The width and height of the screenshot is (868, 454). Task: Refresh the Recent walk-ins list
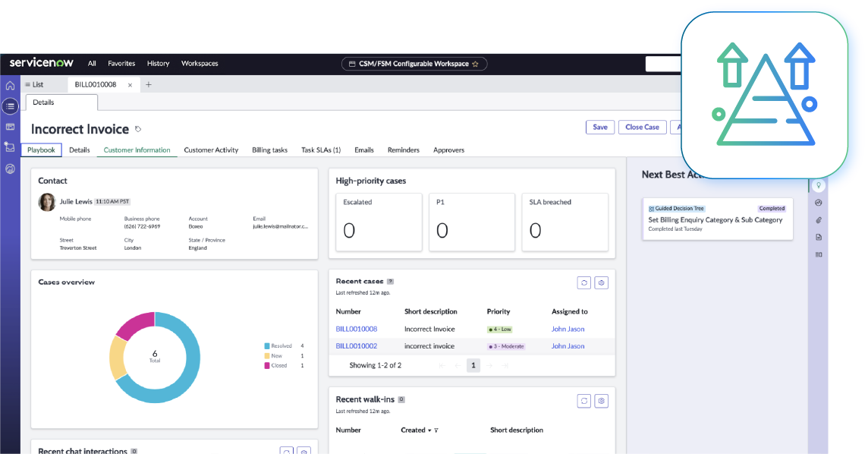click(x=584, y=401)
